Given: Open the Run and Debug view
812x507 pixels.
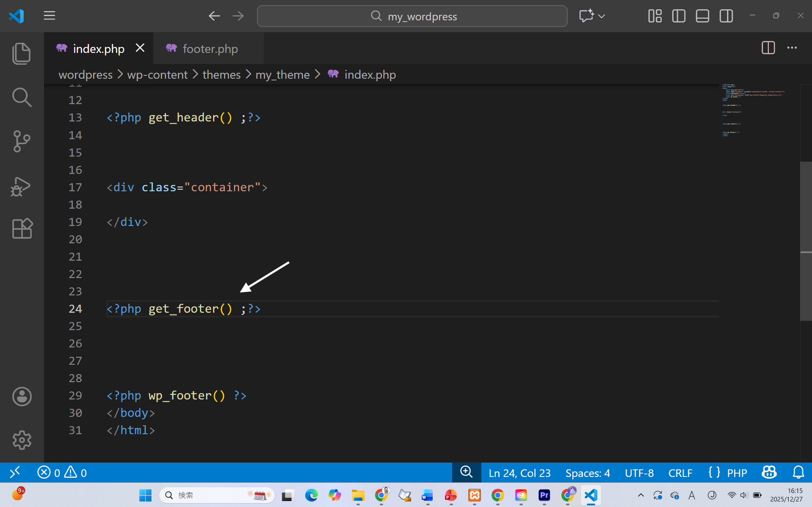Looking at the screenshot, I should [22, 186].
